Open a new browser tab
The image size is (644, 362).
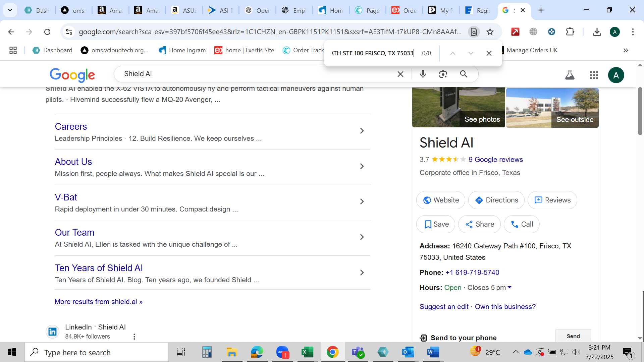[541, 10]
